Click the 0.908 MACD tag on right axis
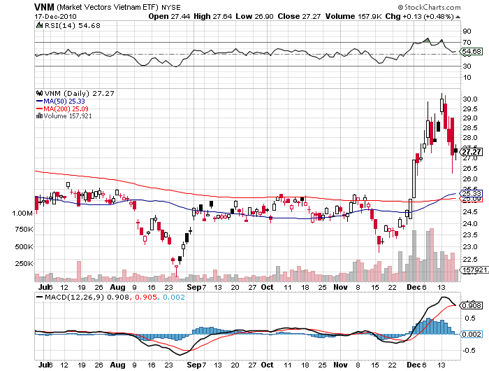This screenshot has height=371, width=489. pos(471,305)
